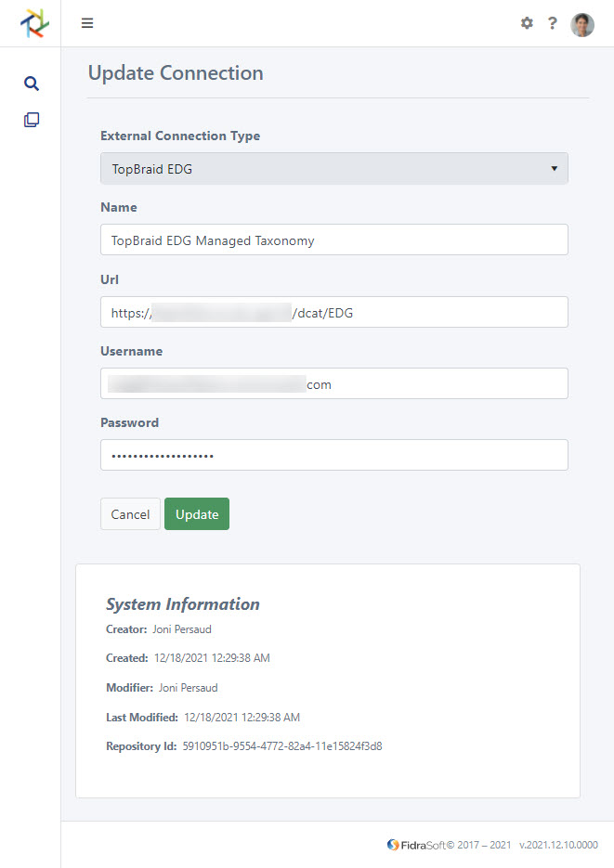
Task: Toggle the hamburger menu
Action: tap(87, 23)
